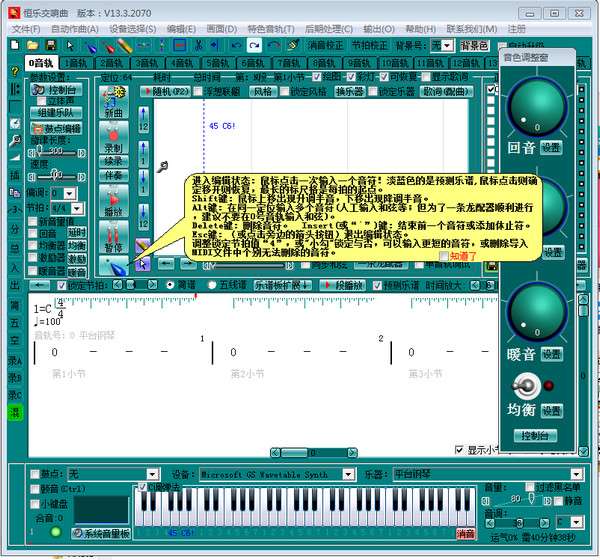Switch to the 1音轨 track tab

tap(75, 63)
